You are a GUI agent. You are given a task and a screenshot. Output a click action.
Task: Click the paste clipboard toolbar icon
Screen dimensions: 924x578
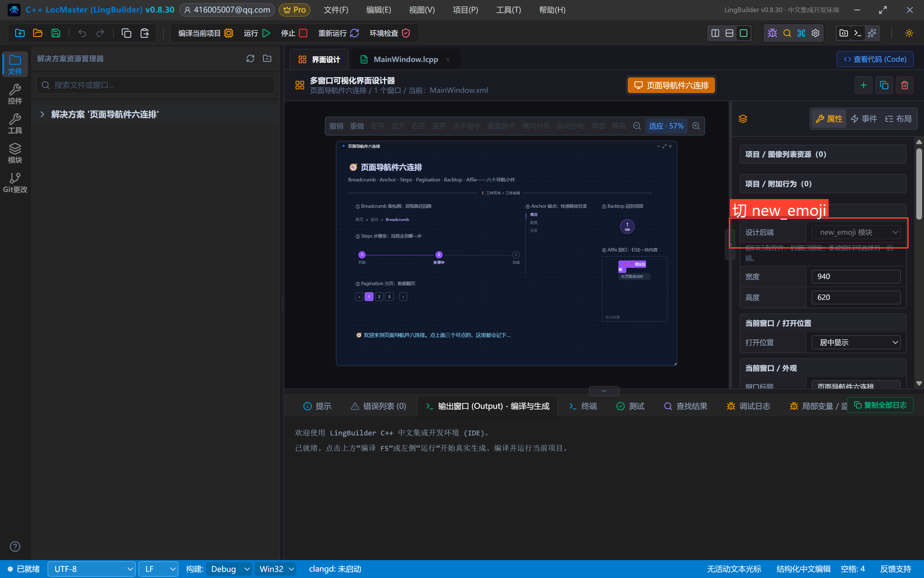144,33
